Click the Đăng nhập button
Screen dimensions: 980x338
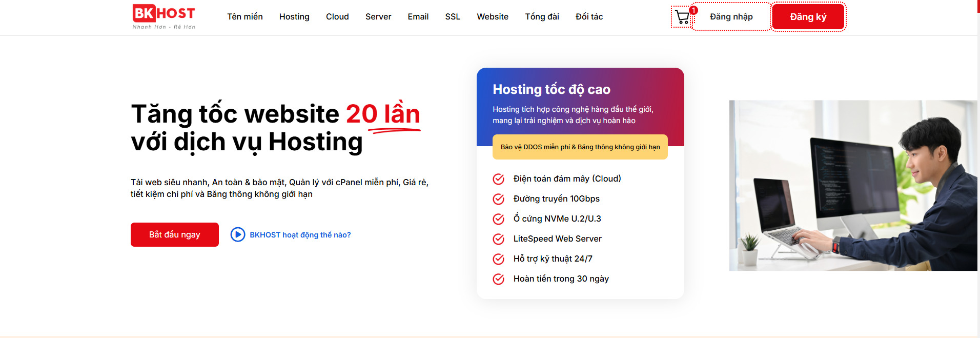(731, 17)
